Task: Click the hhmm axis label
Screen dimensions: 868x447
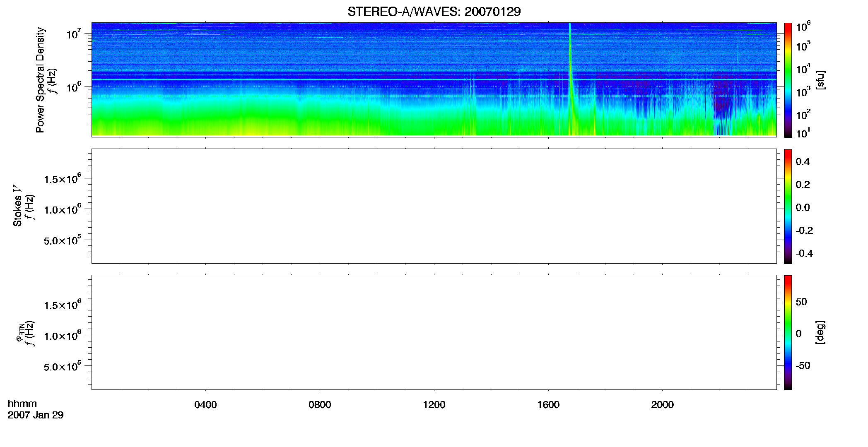Action: [22, 404]
